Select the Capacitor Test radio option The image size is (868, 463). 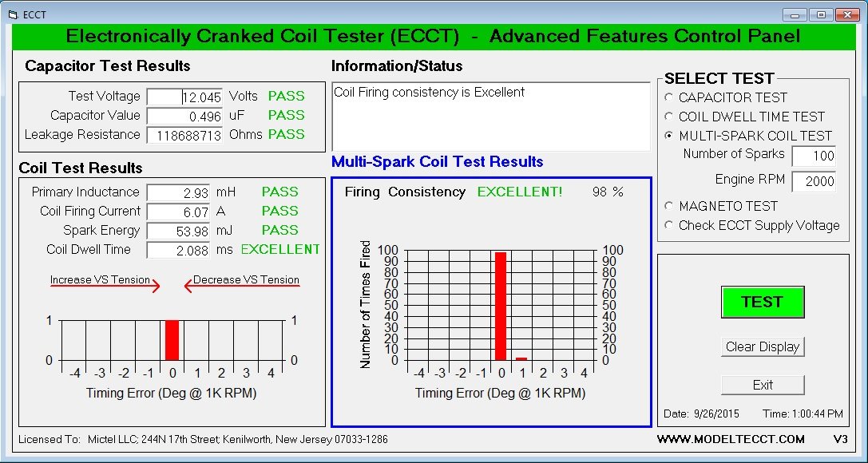(669, 97)
